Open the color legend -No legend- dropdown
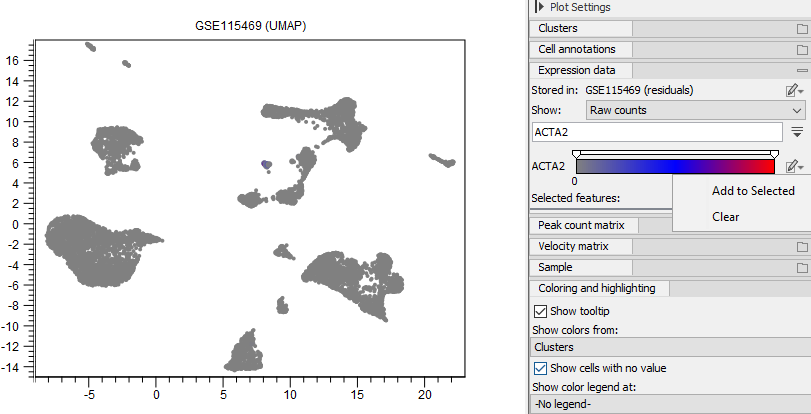This screenshot has height=414, width=811. [671, 404]
